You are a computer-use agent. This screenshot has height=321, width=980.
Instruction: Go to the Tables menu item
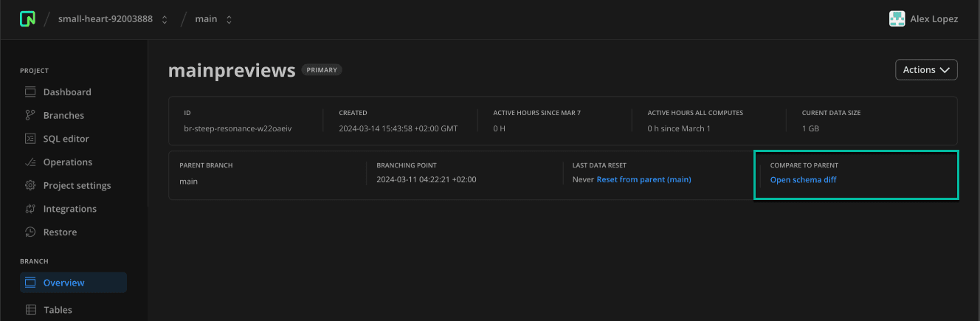58,310
